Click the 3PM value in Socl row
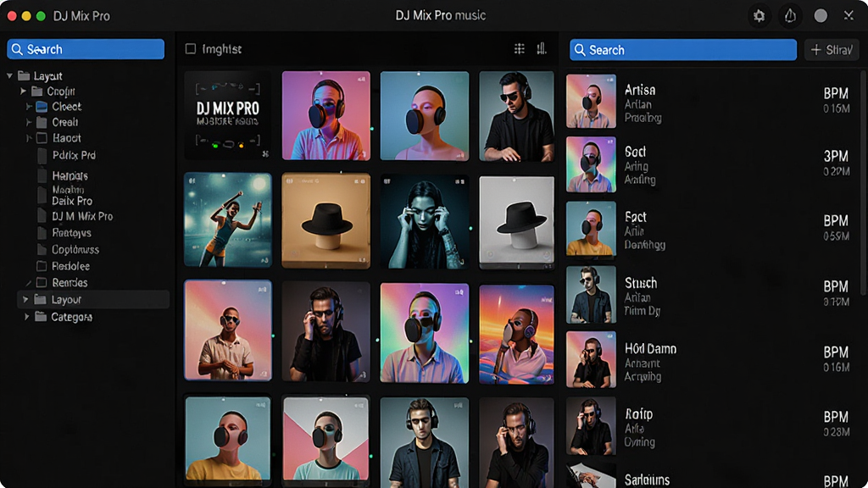868x488 pixels. pyautogui.click(x=836, y=156)
